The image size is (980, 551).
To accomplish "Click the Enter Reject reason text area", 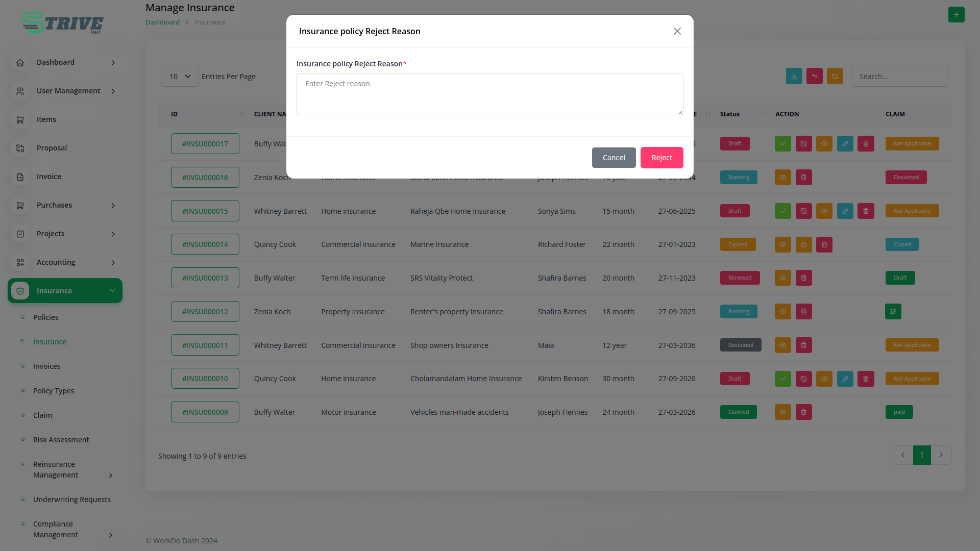I will [x=489, y=94].
